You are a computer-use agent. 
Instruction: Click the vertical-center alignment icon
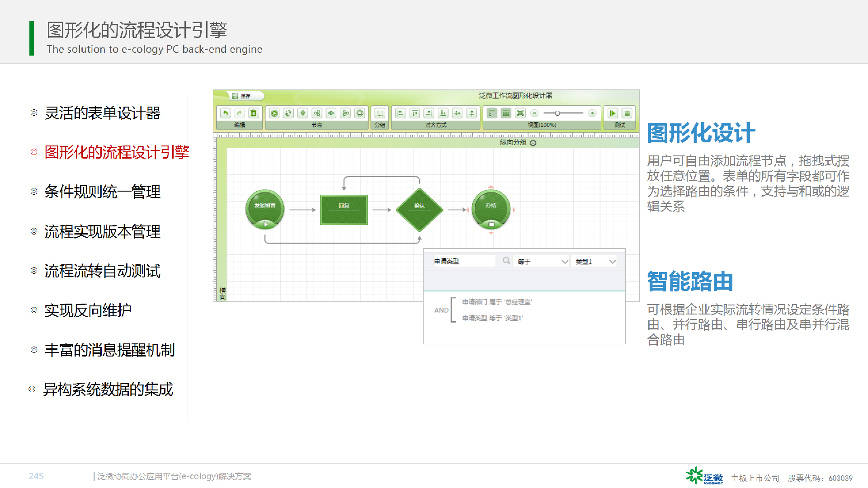pos(472,113)
